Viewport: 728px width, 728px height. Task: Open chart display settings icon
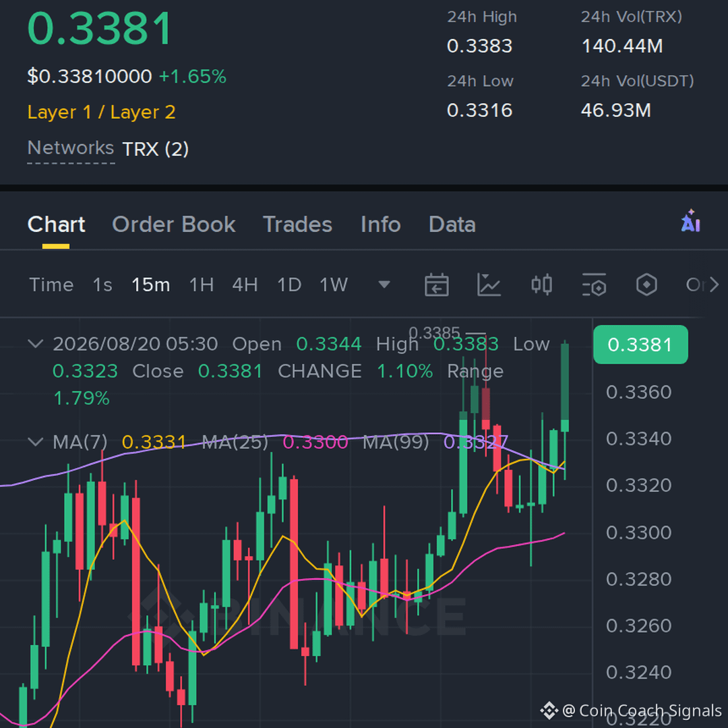pyautogui.click(x=594, y=284)
